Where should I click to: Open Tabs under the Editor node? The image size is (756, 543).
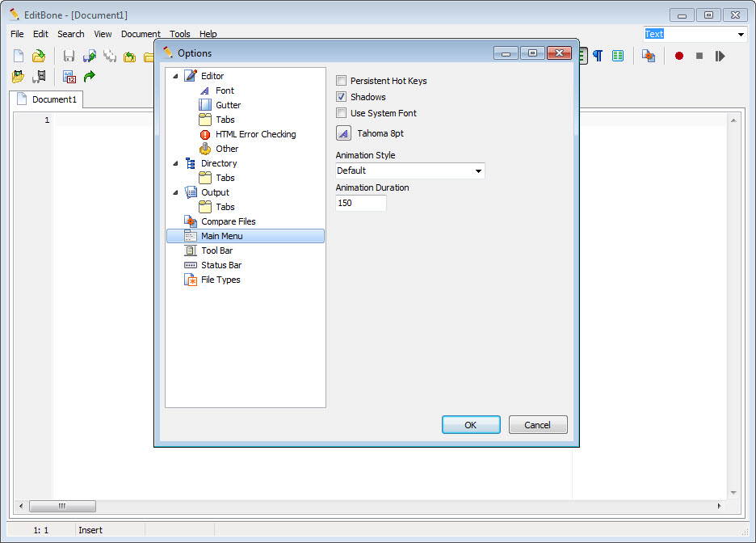(x=225, y=119)
